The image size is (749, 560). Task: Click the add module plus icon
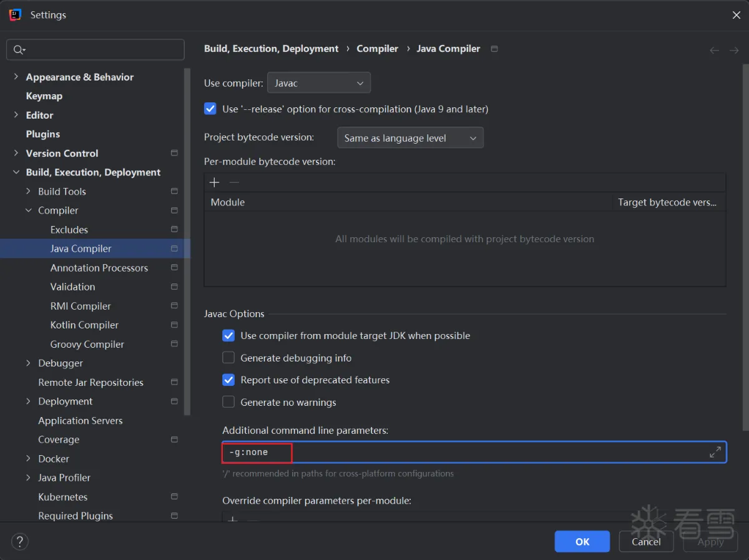[x=214, y=182]
